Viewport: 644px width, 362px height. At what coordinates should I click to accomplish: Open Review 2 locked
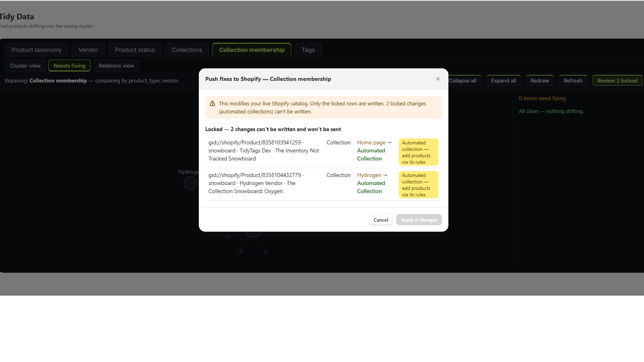[x=617, y=80]
